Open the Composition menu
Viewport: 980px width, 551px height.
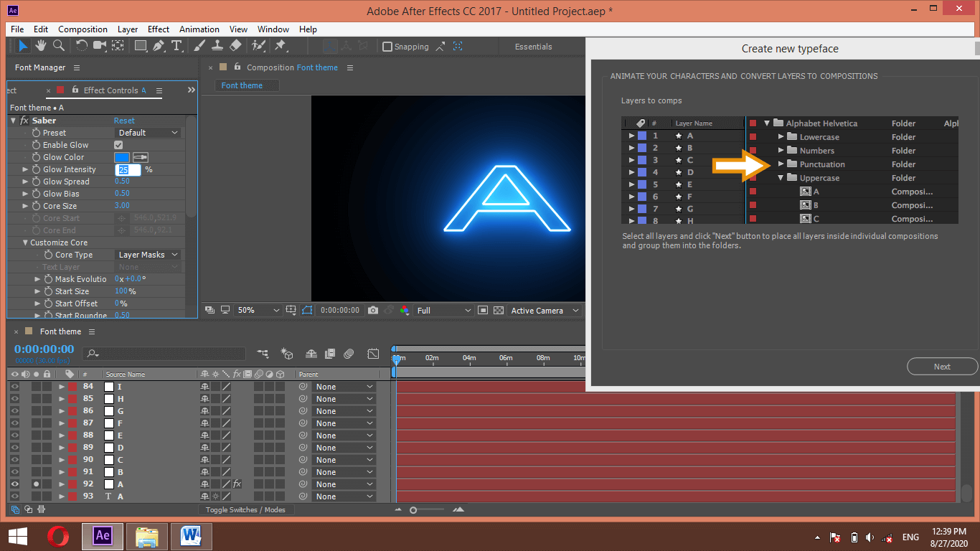[x=83, y=29]
